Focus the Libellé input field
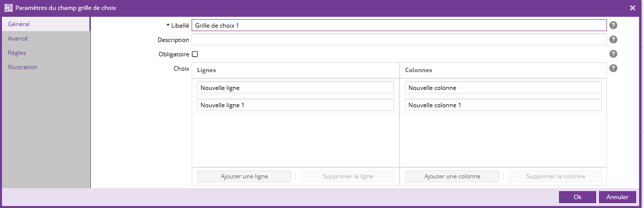This screenshot has height=208, width=644. 399,25
